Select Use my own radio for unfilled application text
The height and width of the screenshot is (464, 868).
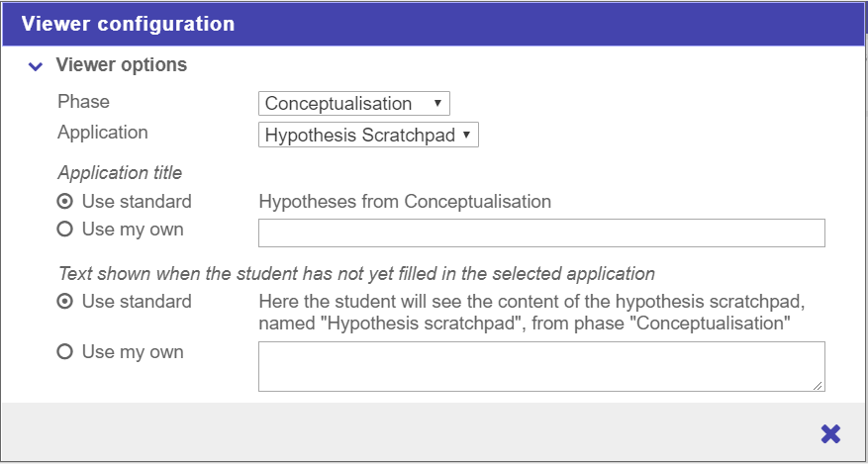coord(65,352)
